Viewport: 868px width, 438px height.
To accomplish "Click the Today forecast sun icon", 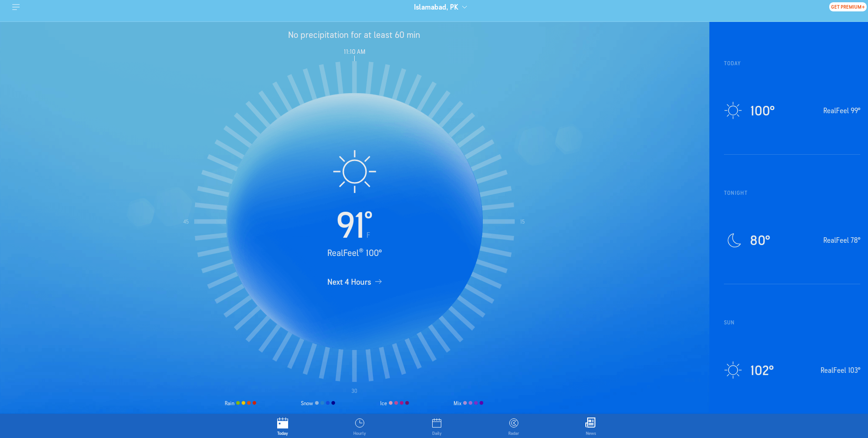I will click(733, 110).
